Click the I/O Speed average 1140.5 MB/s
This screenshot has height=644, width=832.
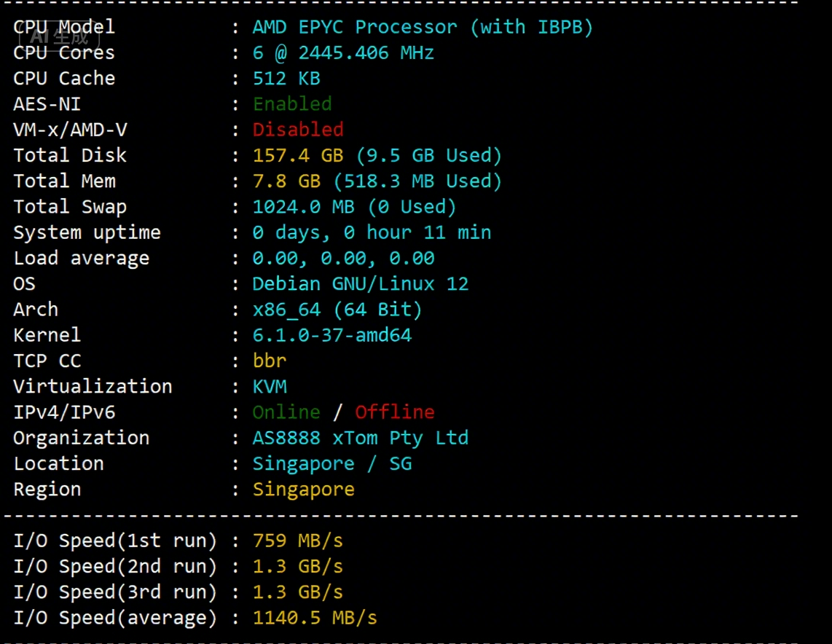(315, 618)
